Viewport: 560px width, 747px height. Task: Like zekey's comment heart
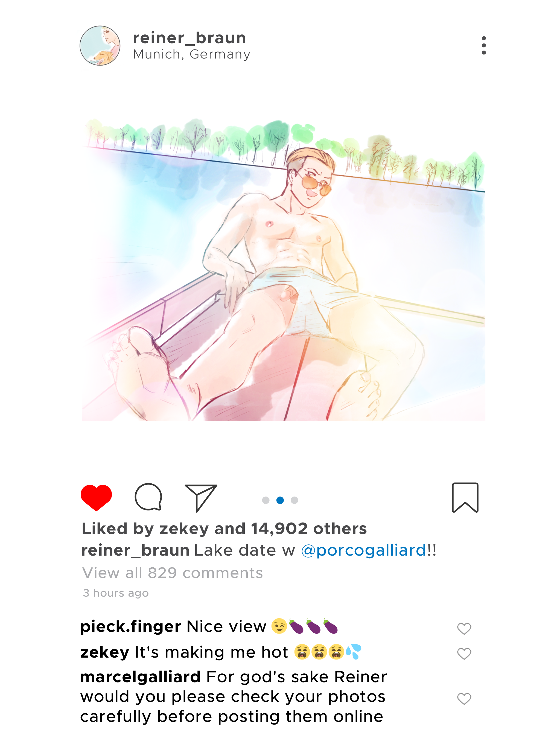tap(464, 654)
